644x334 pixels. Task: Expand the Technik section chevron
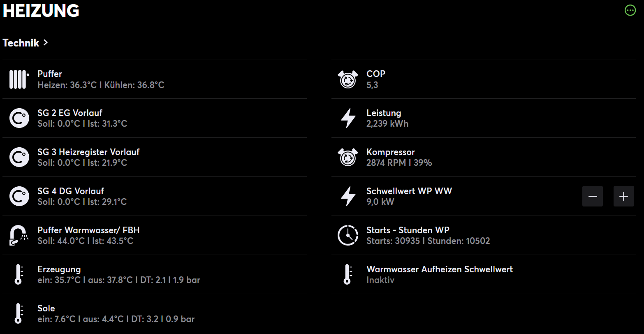[x=46, y=42]
